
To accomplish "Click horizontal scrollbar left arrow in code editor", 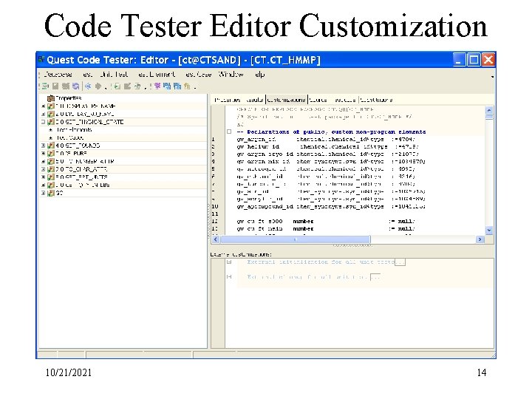I will [216, 239].
